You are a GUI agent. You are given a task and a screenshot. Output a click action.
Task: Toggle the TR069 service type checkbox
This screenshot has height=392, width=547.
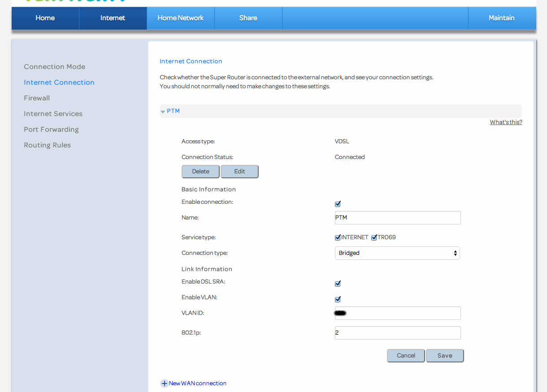[374, 237]
